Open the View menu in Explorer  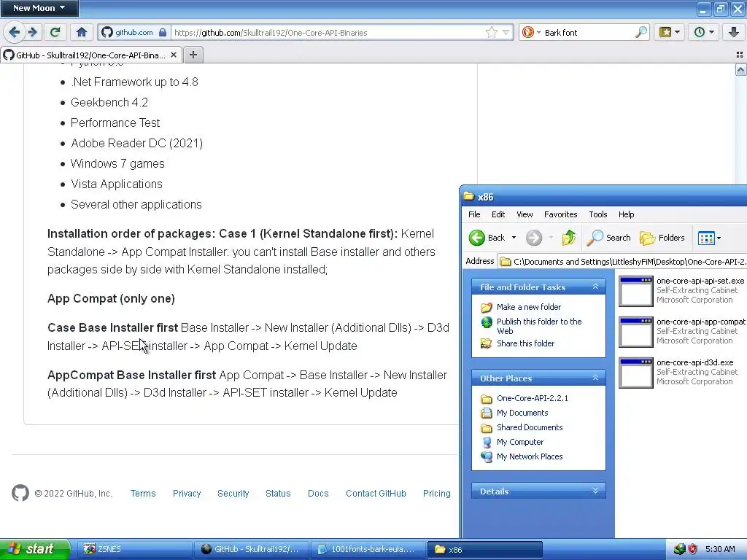tap(525, 214)
